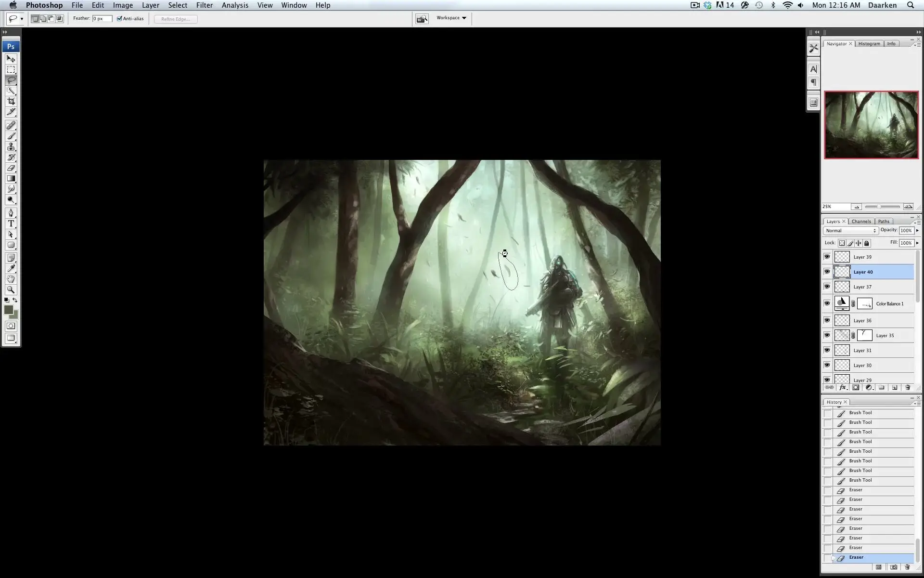Change the screen mode button

click(11, 338)
